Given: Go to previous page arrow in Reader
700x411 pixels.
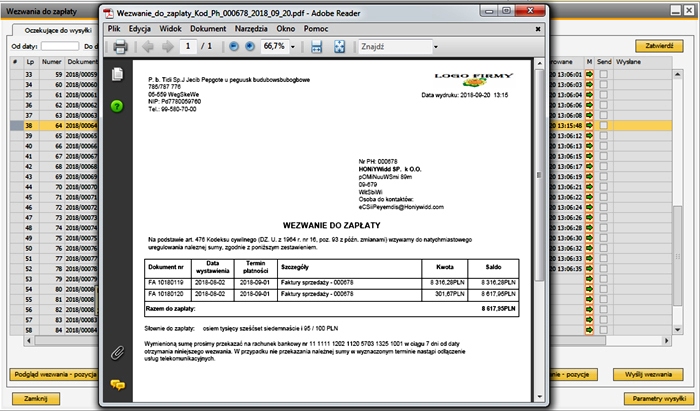Looking at the screenshot, I should click(148, 46).
